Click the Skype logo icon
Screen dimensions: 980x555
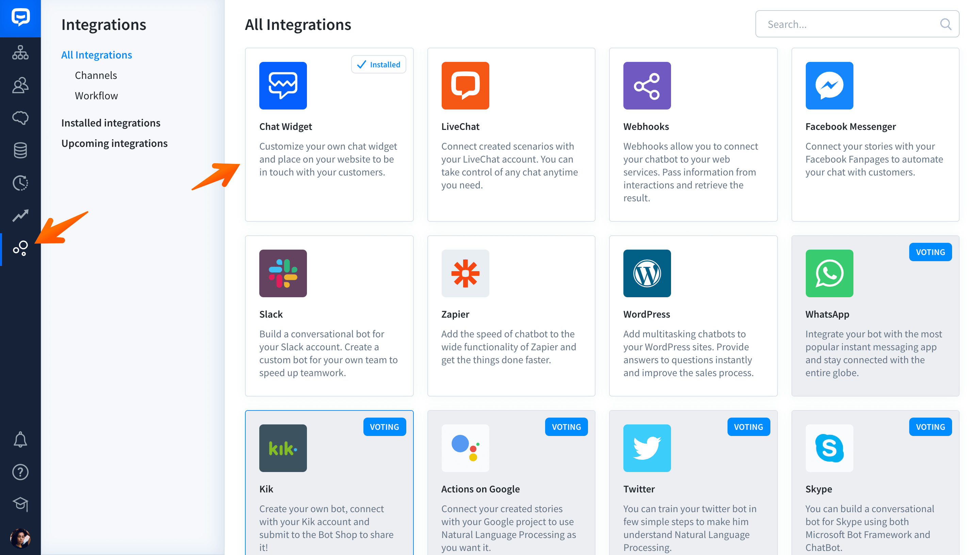tap(829, 448)
